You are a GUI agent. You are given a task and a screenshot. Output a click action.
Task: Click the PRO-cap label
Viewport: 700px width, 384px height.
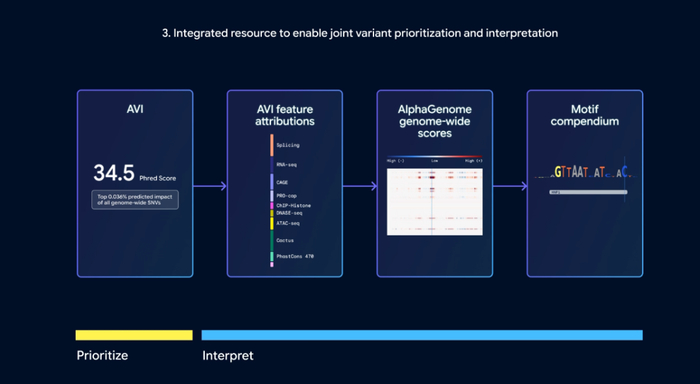coord(286,196)
